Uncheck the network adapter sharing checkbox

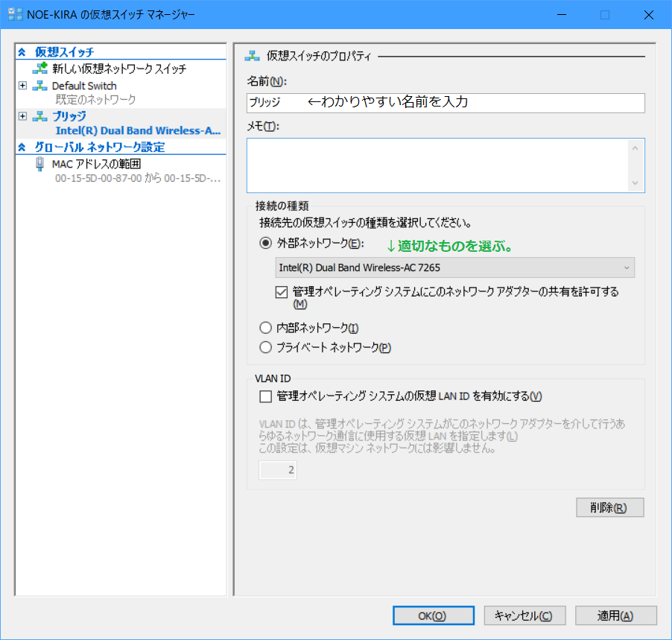(x=281, y=292)
